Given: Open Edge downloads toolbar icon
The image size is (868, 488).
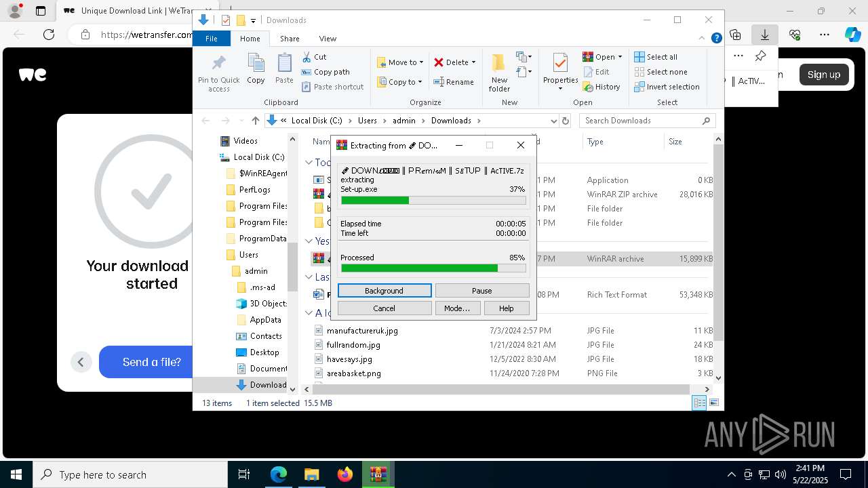Looking at the screenshot, I should pyautogui.click(x=764, y=35).
